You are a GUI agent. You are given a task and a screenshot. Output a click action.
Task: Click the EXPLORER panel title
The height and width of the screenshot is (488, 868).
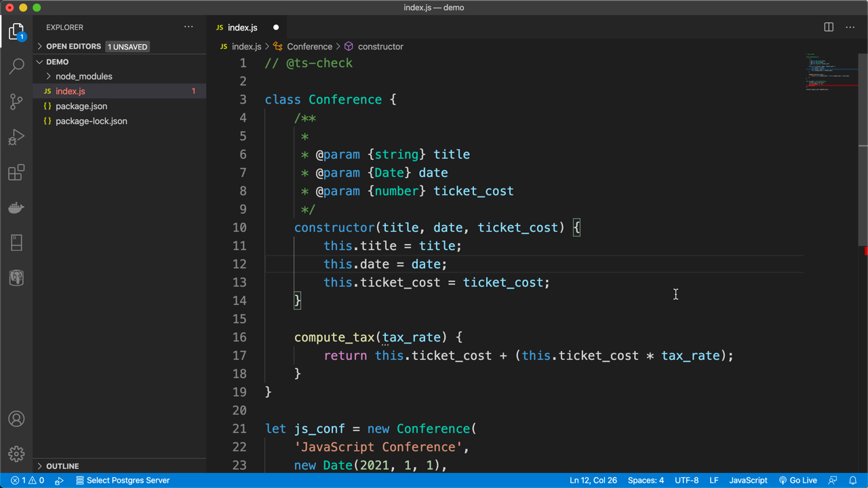(x=64, y=27)
